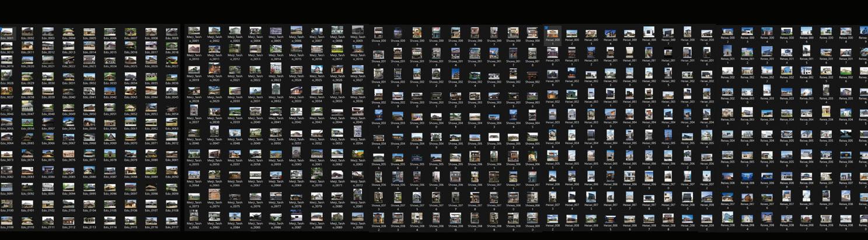
Task: Pick the Meiji_Taisho_0023 image file
Action: click(276, 69)
